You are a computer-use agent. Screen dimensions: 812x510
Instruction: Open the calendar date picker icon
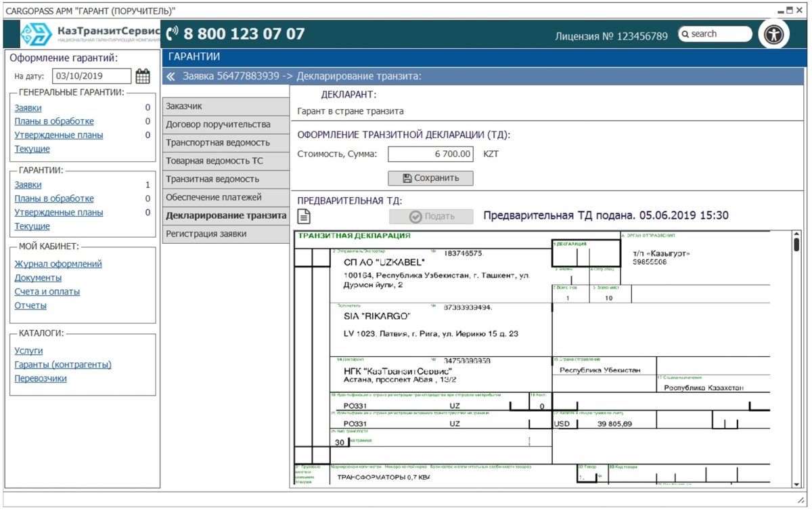(x=142, y=77)
